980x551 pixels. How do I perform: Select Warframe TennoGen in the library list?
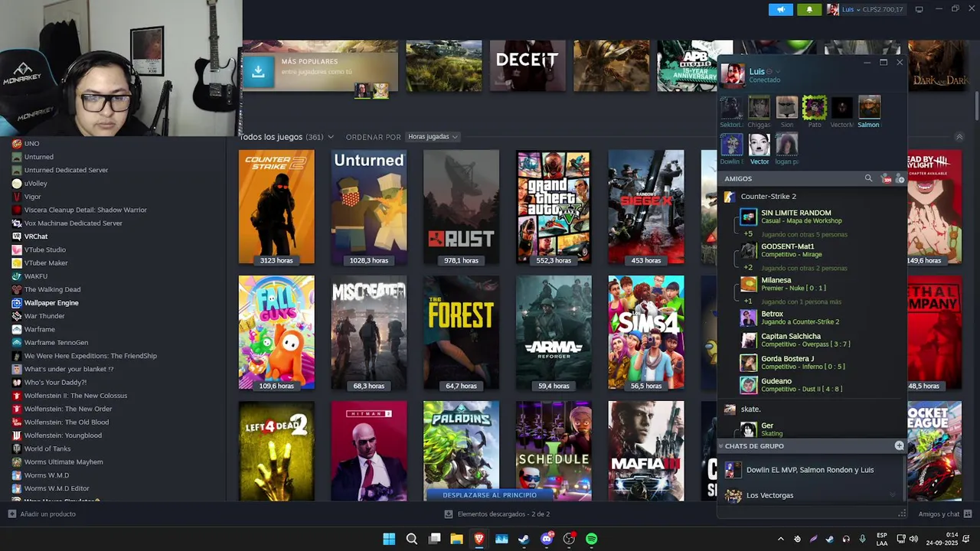[56, 343]
